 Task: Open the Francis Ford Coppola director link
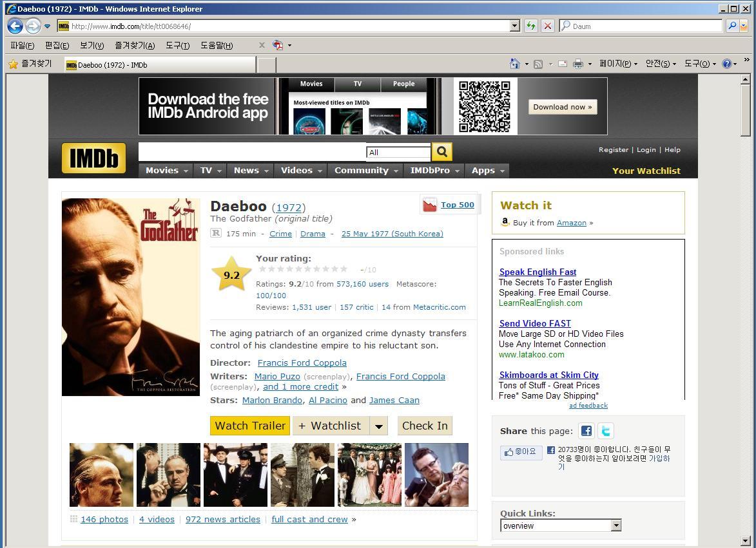tap(302, 363)
